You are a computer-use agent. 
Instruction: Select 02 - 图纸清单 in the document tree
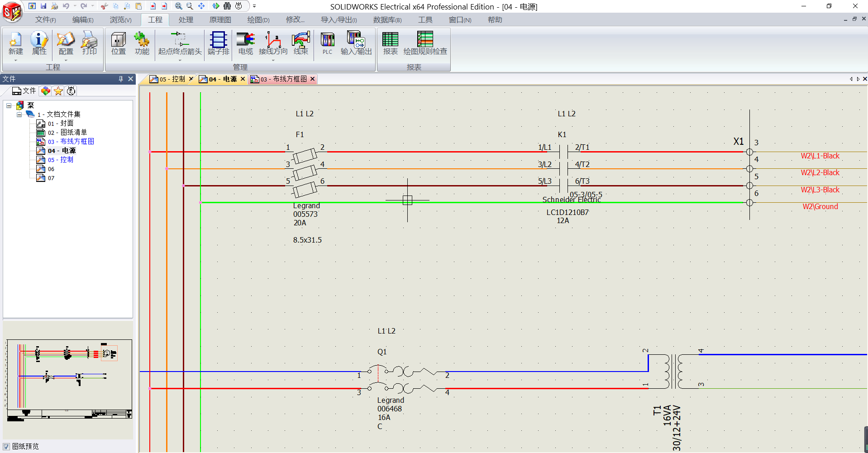pyautogui.click(x=67, y=133)
